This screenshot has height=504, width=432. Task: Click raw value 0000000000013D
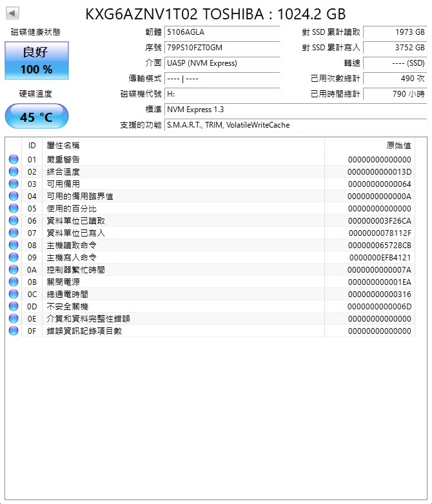[379, 172]
